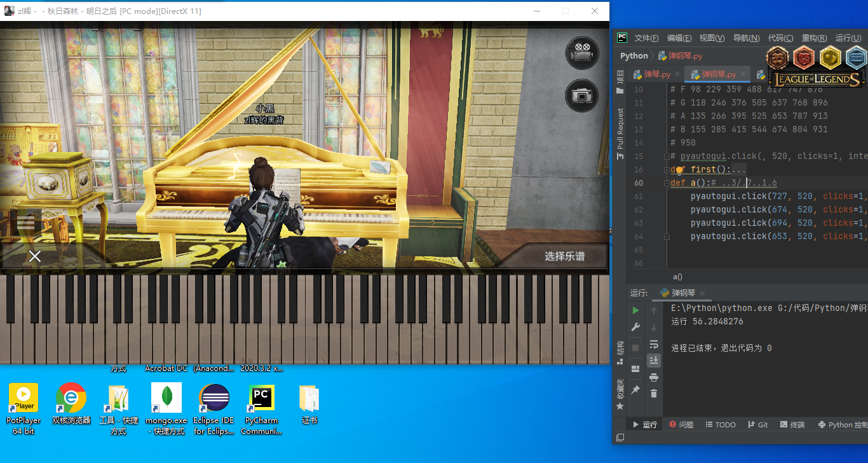Collapse the a() function fold marker
Viewport: 868px width, 463px height.
(x=667, y=183)
